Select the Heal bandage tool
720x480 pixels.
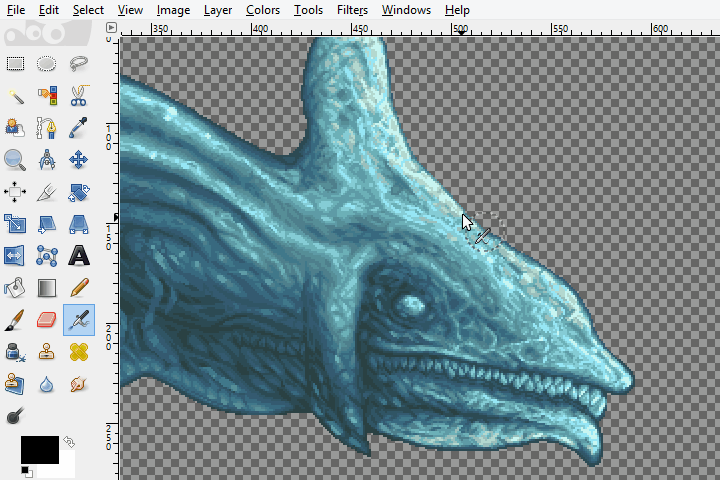[x=79, y=352]
